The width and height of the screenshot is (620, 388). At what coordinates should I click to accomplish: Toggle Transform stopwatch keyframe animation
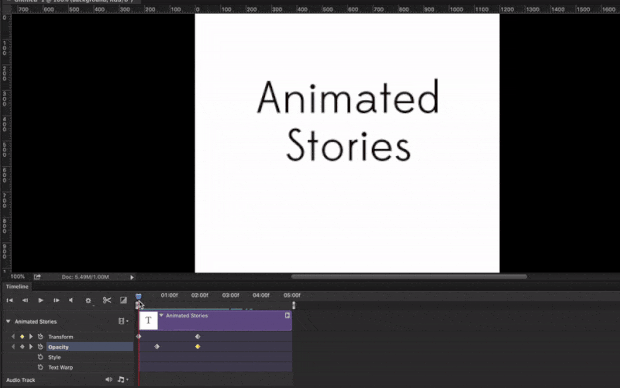click(x=40, y=337)
